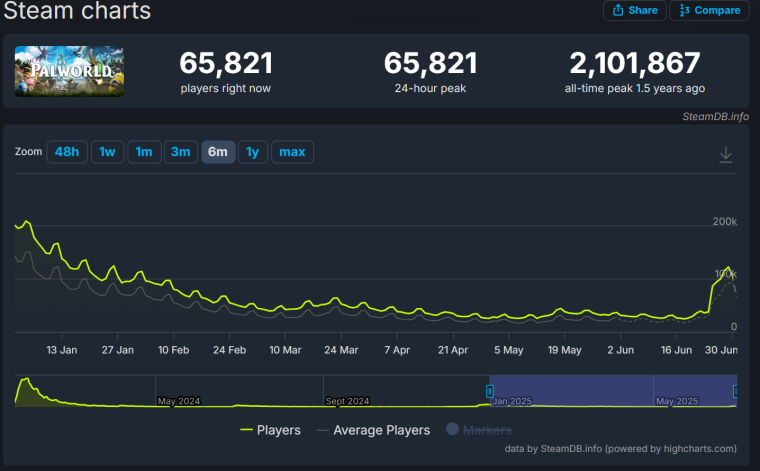Select the max zoom range
Image resolution: width=760 pixels, height=471 pixels.
point(292,152)
